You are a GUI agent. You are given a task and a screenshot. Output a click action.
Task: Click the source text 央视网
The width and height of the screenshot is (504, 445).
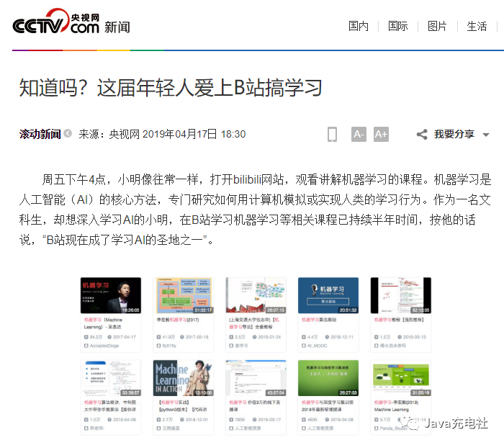click(x=125, y=134)
